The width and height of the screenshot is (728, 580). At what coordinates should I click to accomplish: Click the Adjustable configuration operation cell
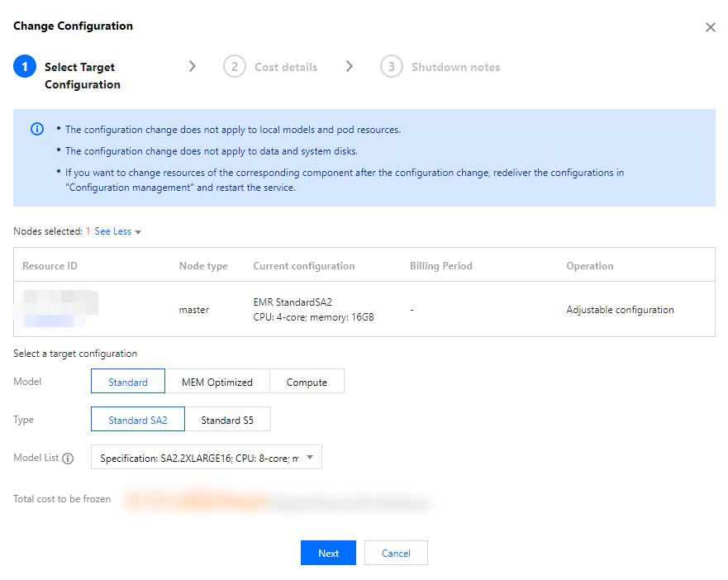[620, 310]
